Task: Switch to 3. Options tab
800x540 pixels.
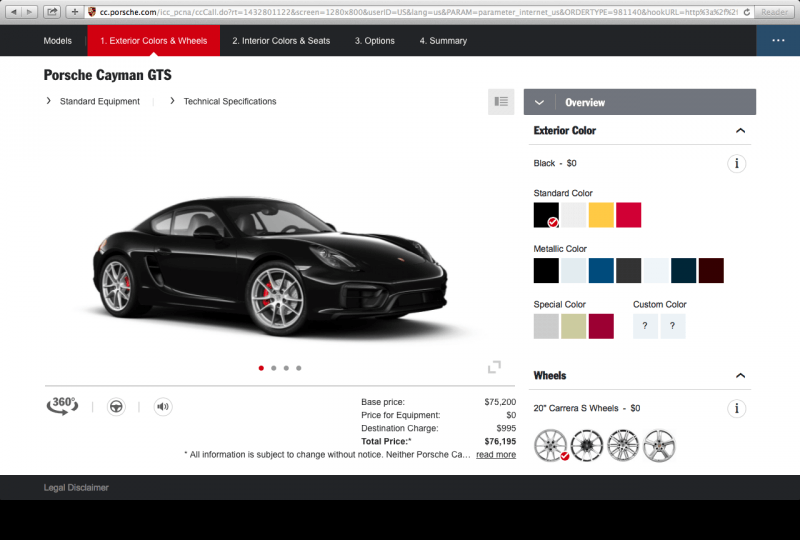Action: (x=374, y=41)
